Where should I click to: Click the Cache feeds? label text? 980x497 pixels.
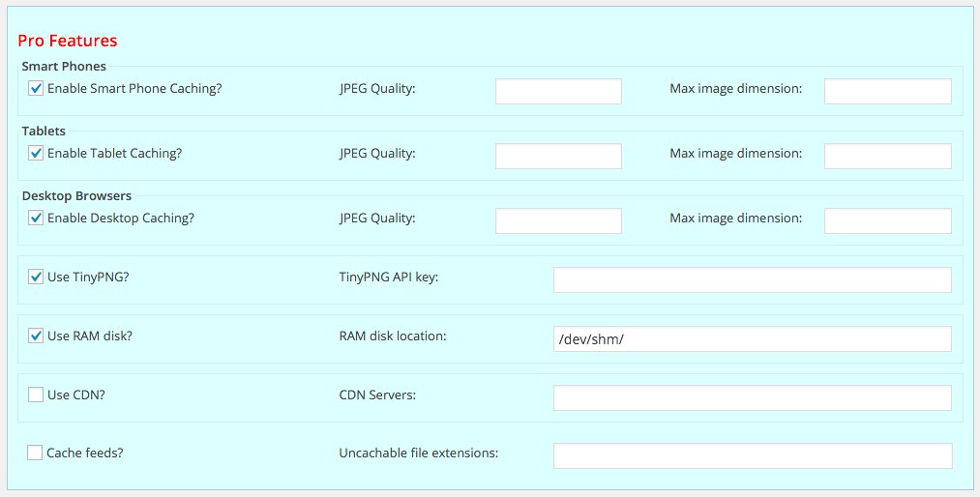pos(85,453)
